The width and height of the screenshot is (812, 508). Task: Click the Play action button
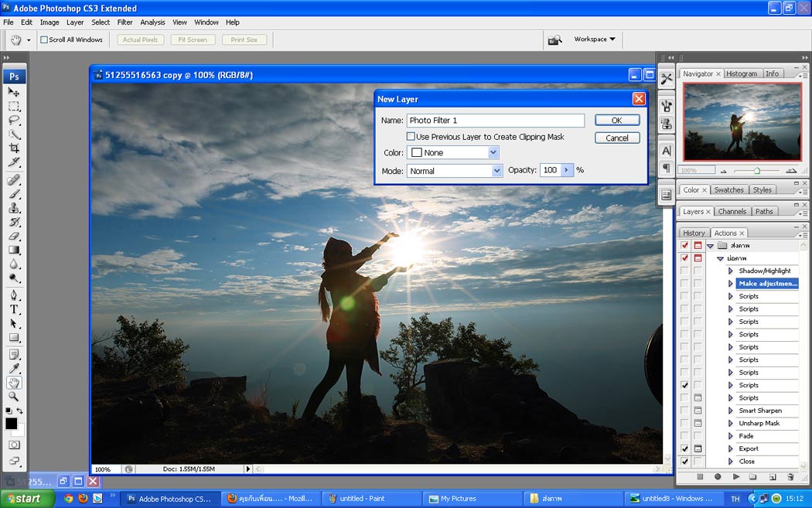click(x=735, y=477)
